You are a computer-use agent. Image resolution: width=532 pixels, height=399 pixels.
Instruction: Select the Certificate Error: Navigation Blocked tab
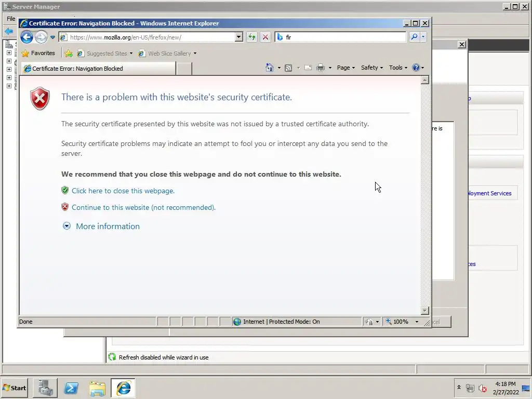(98, 69)
